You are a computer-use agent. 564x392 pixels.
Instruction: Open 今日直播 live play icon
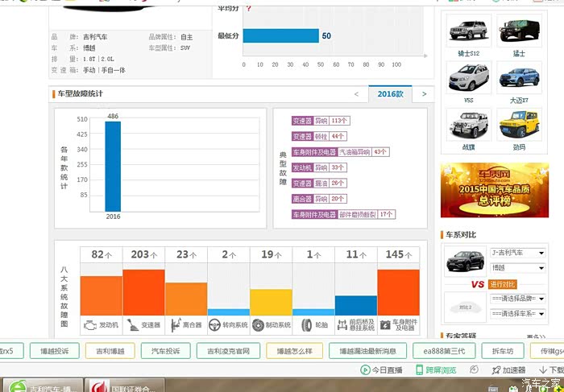pyautogui.click(x=365, y=369)
